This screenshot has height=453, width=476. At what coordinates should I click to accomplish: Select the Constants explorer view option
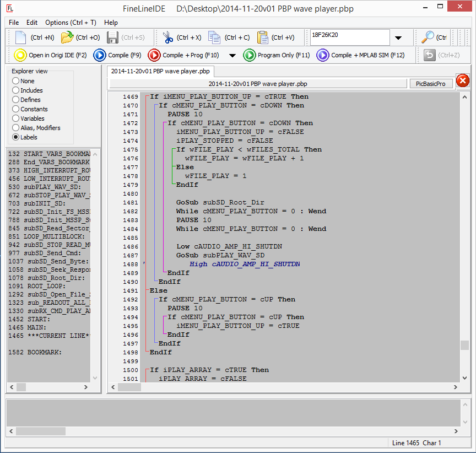(16, 109)
